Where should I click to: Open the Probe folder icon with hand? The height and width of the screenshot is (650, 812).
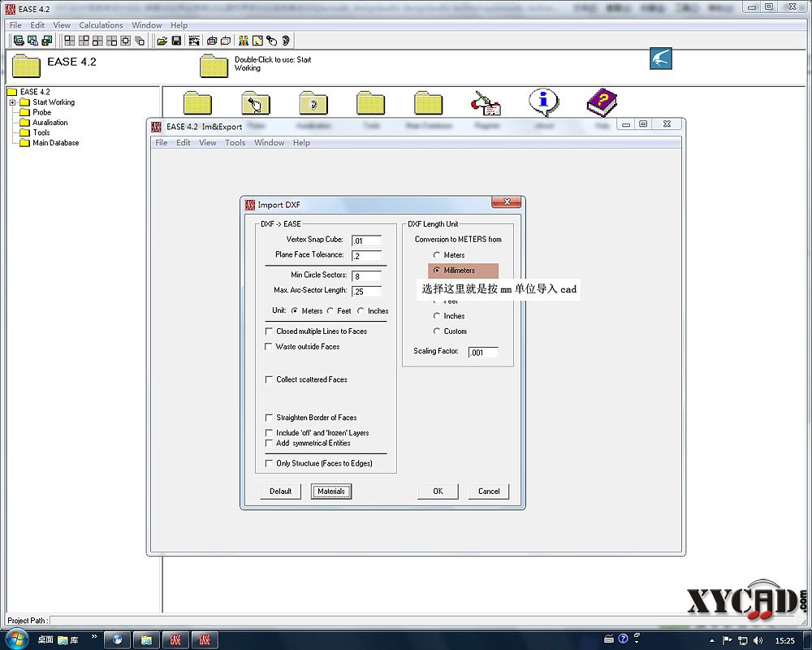[x=256, y=102]
